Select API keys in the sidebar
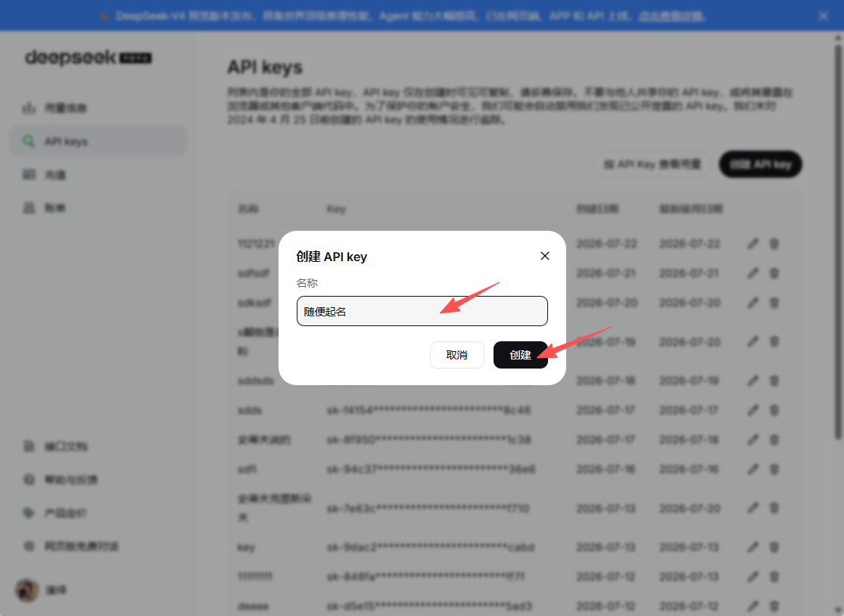844x616 pixels. pyautogui.click(x=98, y=142)
